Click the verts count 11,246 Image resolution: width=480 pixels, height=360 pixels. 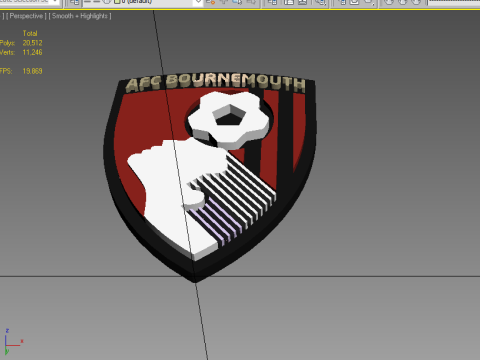pyautogui.click(x=32, y=52)
